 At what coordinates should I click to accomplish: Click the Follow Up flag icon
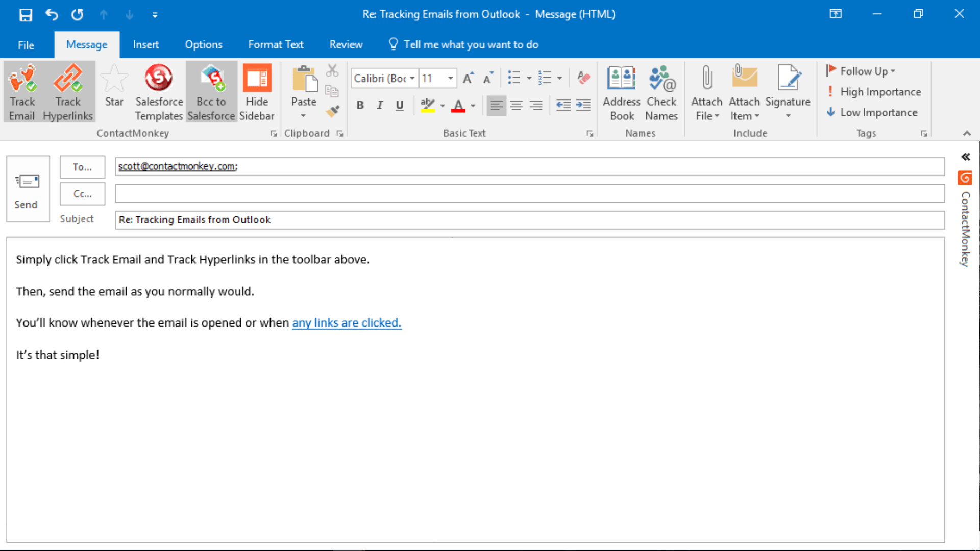pos(835,70)
